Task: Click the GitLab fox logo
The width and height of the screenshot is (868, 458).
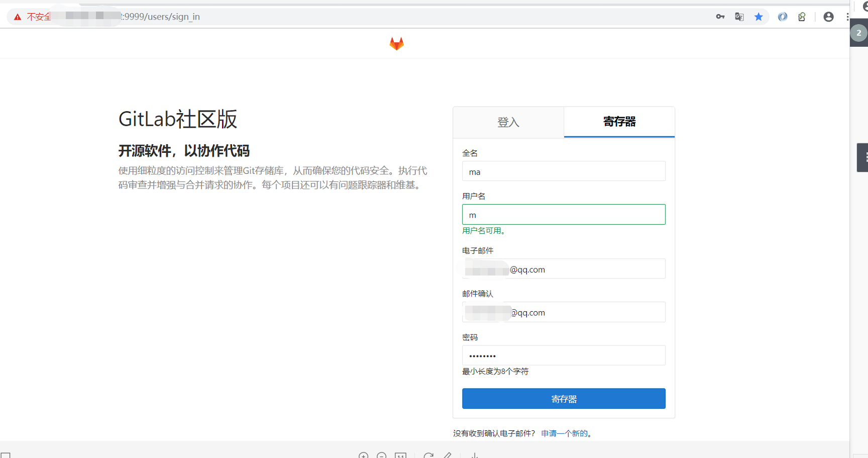Action: coord(397,44)
